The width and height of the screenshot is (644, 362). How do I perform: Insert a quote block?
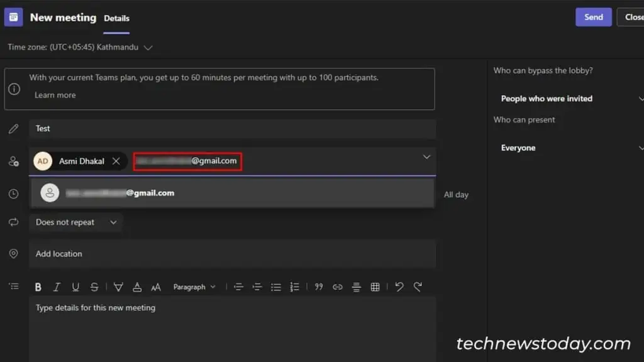click(x=319, y=287)
